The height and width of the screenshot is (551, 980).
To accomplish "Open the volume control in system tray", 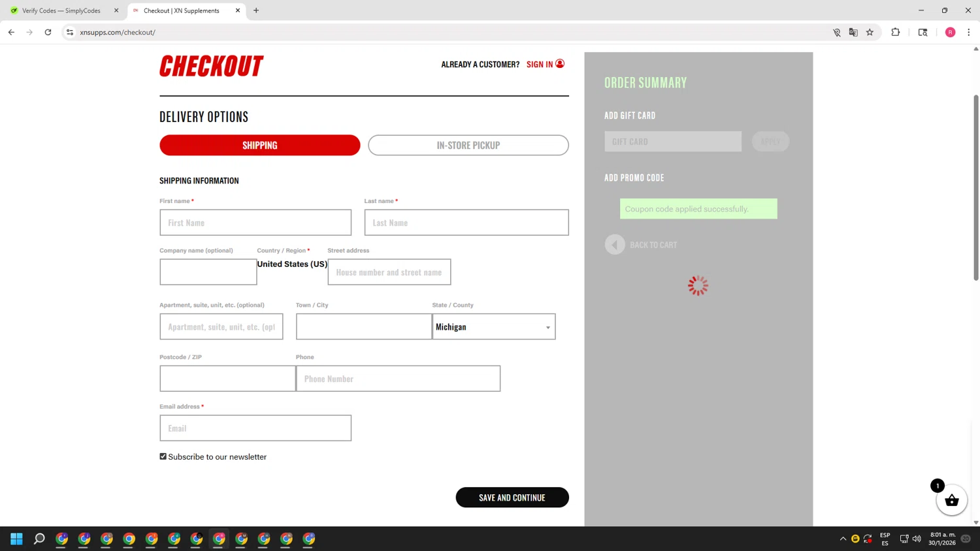I will (x=917, y=539).
